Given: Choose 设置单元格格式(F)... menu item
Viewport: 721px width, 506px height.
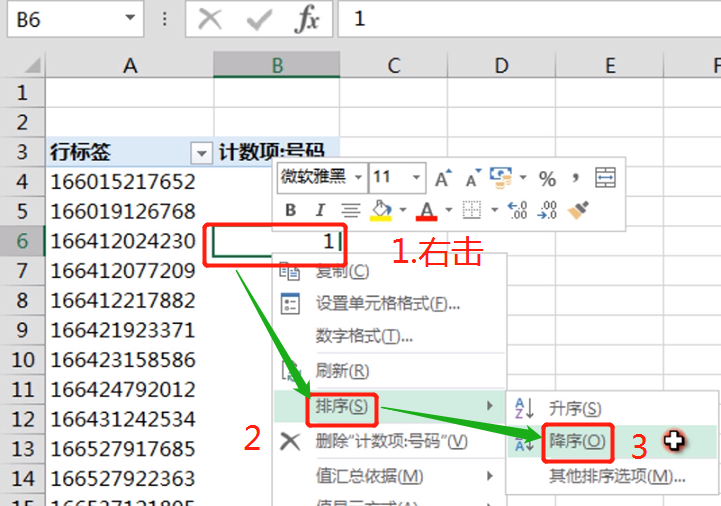Looking at the screenshot, I should click(389, 304).
